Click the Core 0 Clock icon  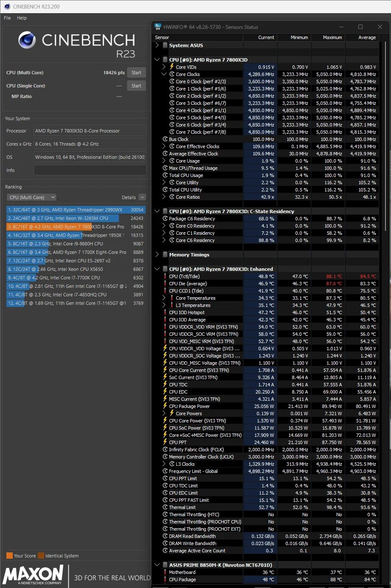click(x=172, y=82)
